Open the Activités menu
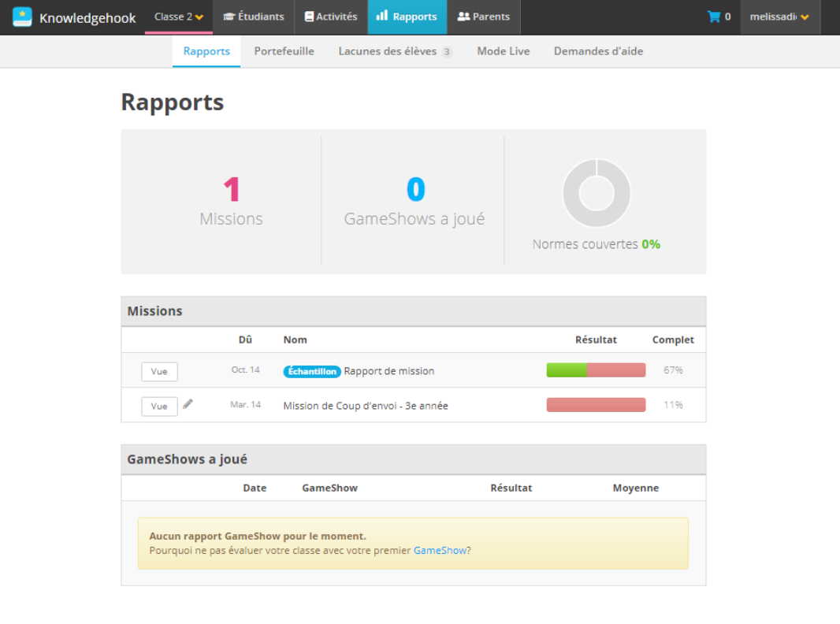 pos(331,17)
